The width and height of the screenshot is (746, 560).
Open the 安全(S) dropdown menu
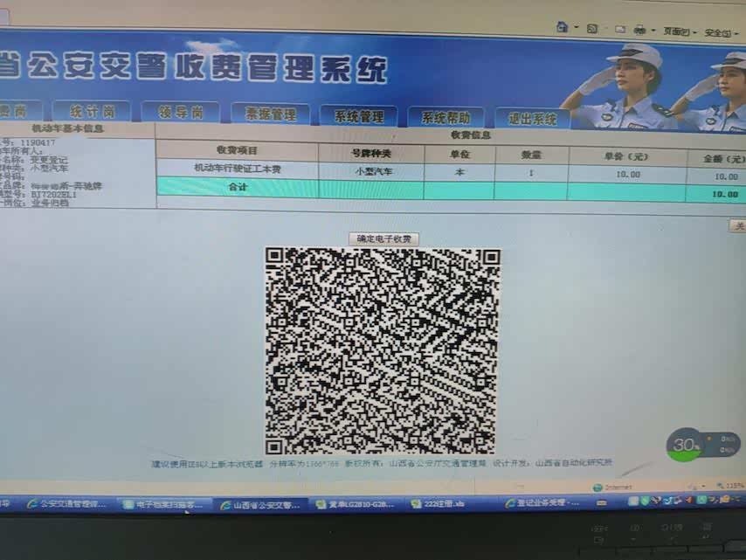[x=720, y=33]
